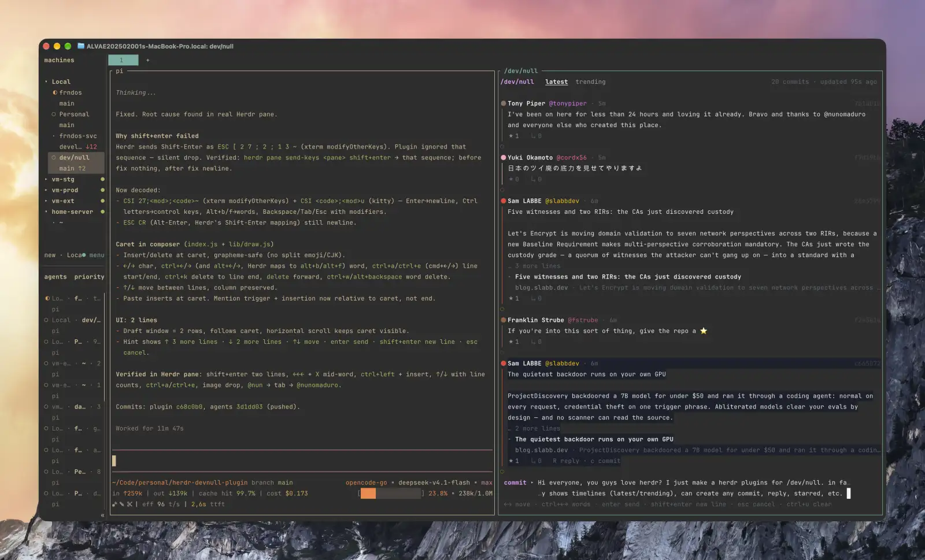The width and height of the screenshot is (925, 560).
Task: Expand the vm-prod machine
Action: [x=46, y=190]
